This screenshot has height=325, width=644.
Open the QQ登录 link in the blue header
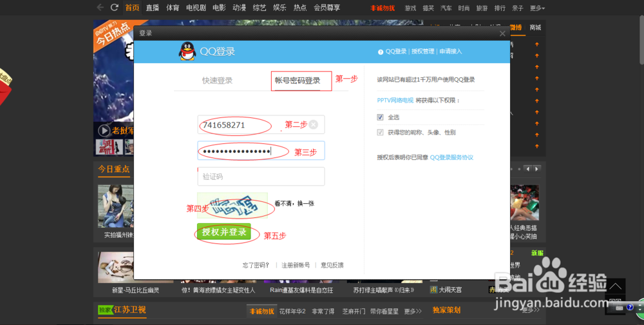[x=396, y=52]
